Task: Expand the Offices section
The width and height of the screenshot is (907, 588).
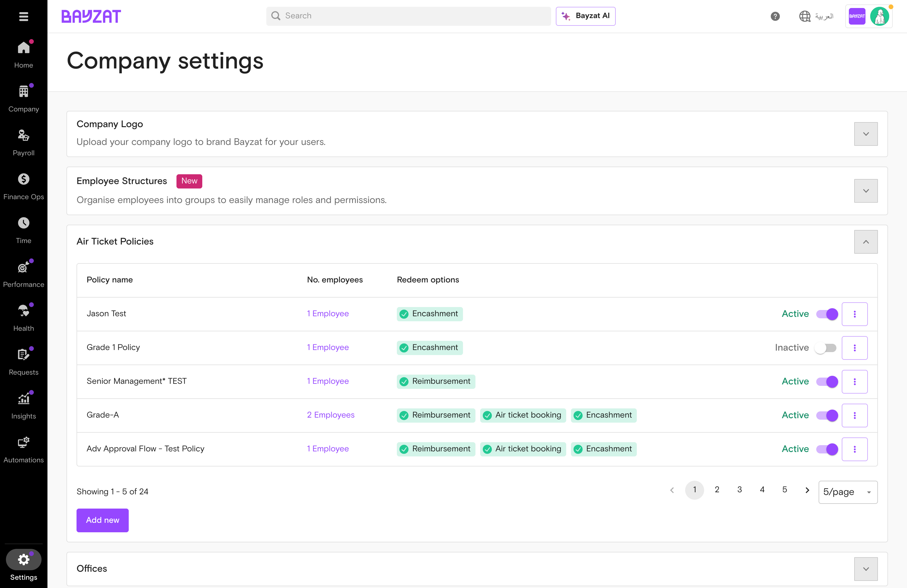Action: [865, 569]
